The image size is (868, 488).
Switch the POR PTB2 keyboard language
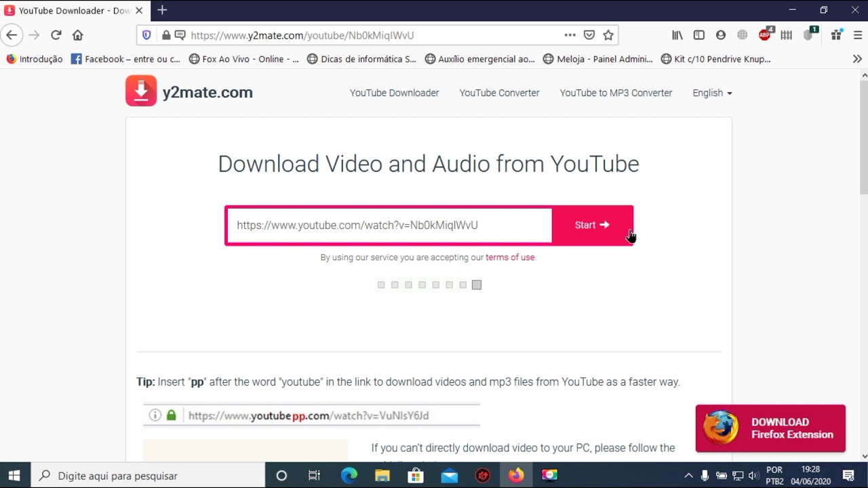(774, 475)
